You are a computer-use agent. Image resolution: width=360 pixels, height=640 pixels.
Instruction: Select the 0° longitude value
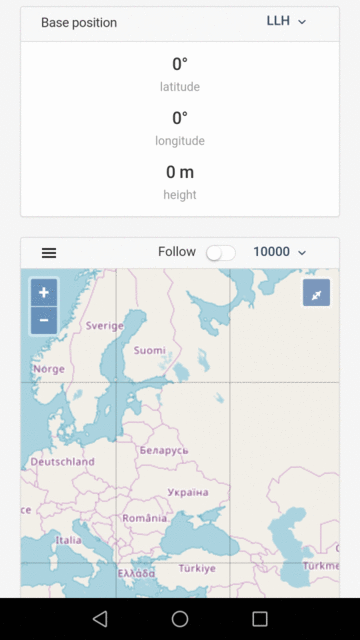point(180,118)
